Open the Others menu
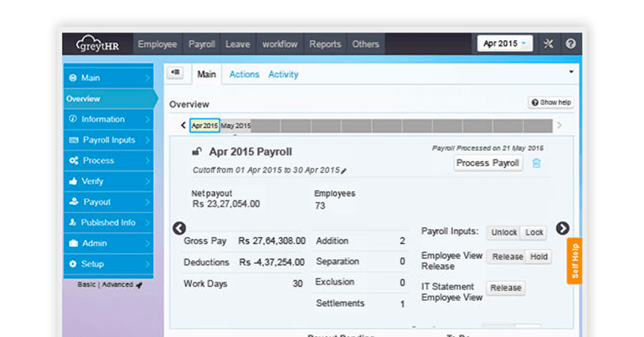Viewport: 644px width, 337px height. tap(365, 44)
